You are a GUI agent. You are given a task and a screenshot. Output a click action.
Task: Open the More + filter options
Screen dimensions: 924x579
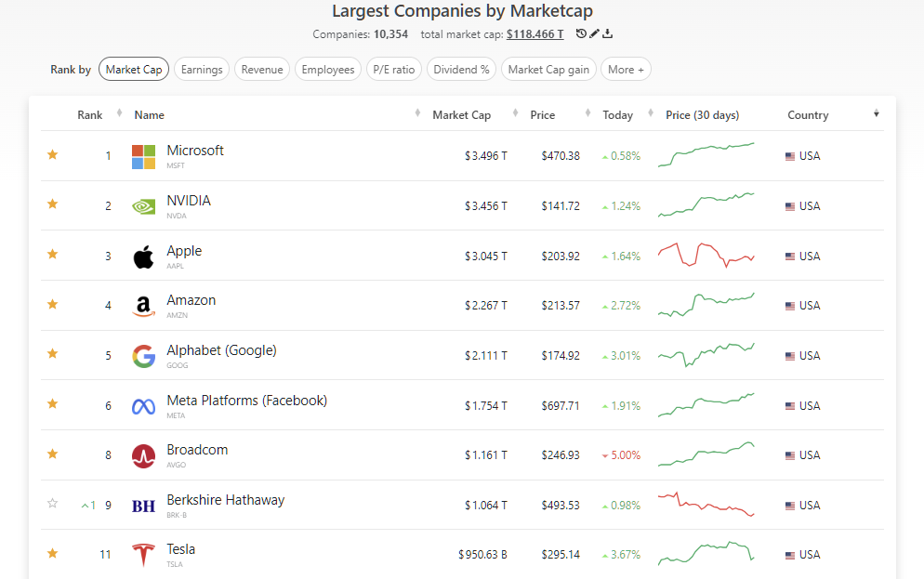626,69
